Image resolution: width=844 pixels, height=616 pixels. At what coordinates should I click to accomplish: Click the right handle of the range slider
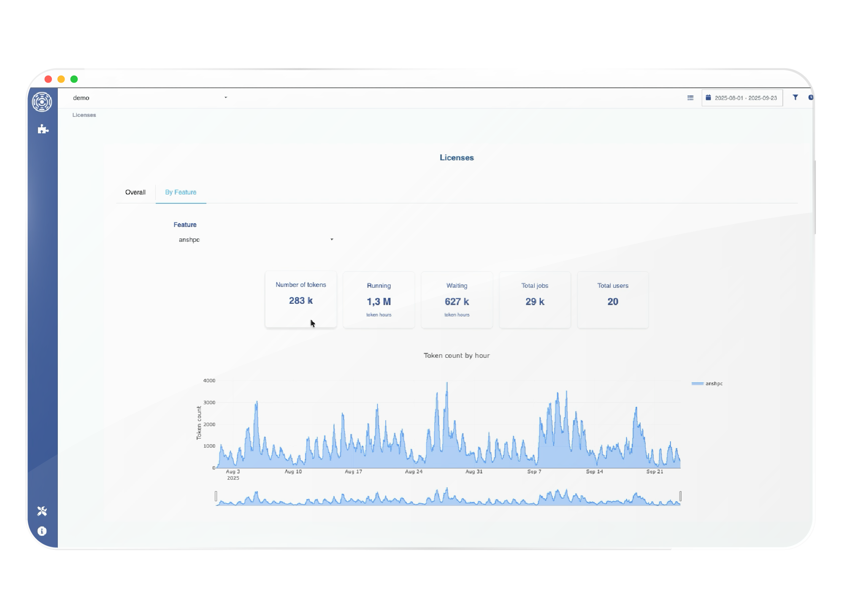coord(680,496)
